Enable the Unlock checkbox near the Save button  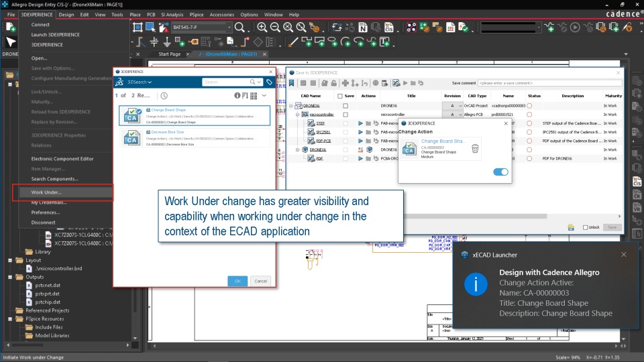pos(585,227)
